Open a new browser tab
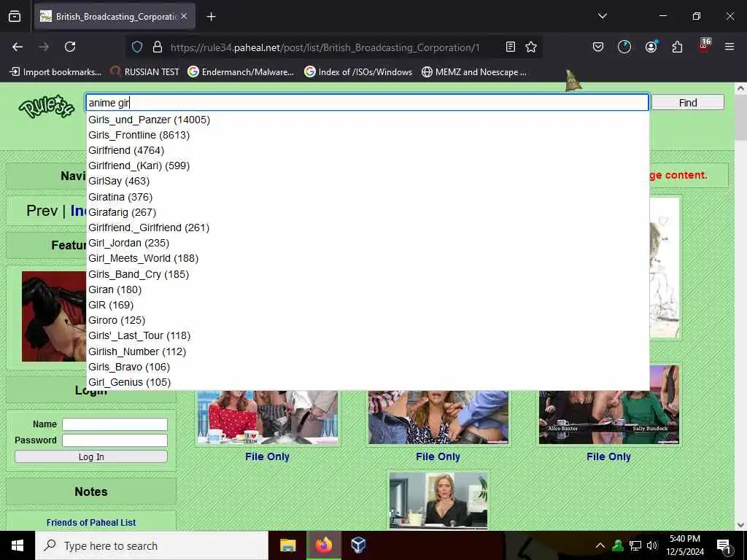747x560 pixels. [x=211, y=17]
